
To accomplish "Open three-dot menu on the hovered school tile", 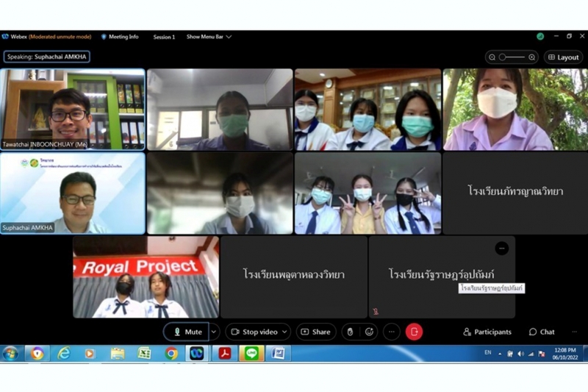I will click(x=502, y=249).
